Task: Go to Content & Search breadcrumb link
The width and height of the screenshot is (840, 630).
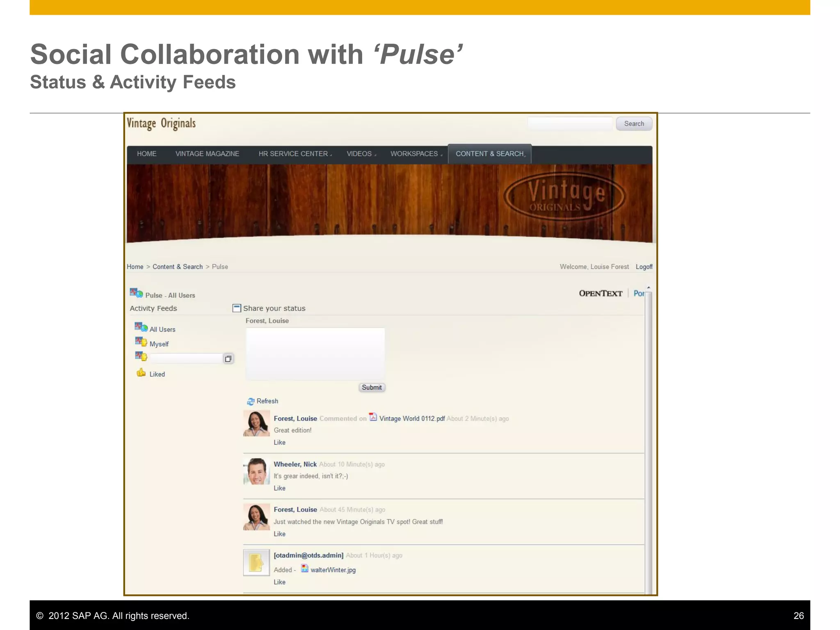Action: click(178, 267)
